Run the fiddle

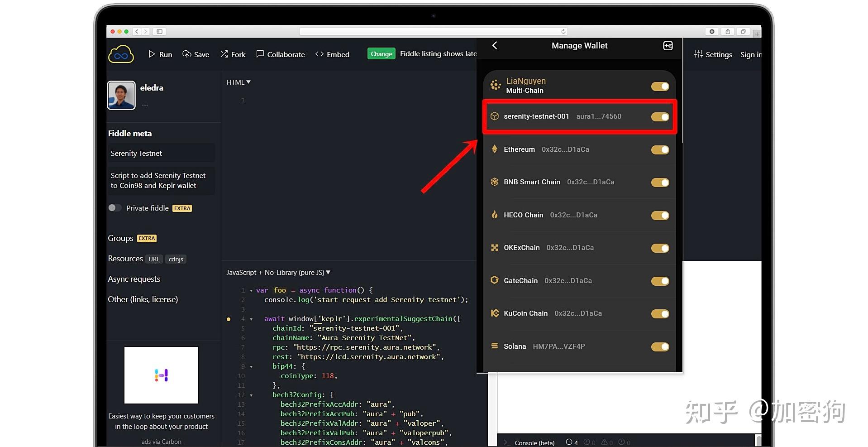tap(160, 54)
